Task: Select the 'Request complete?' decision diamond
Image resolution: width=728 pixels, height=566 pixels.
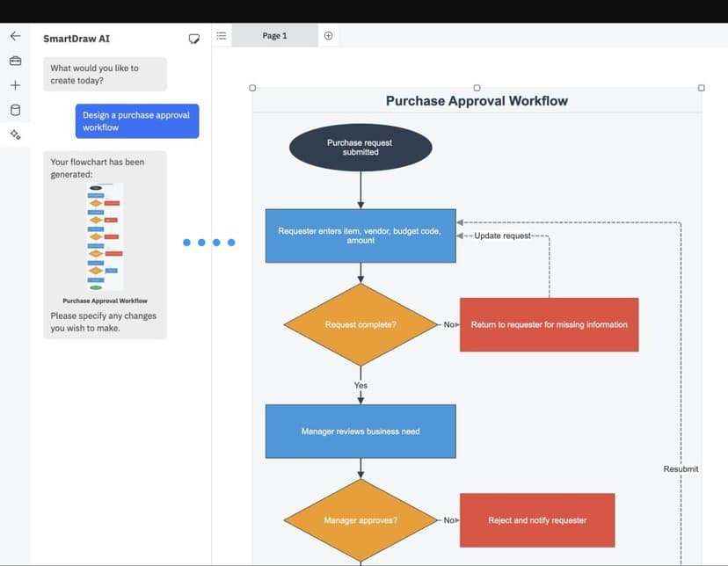Action: [360, 325]
